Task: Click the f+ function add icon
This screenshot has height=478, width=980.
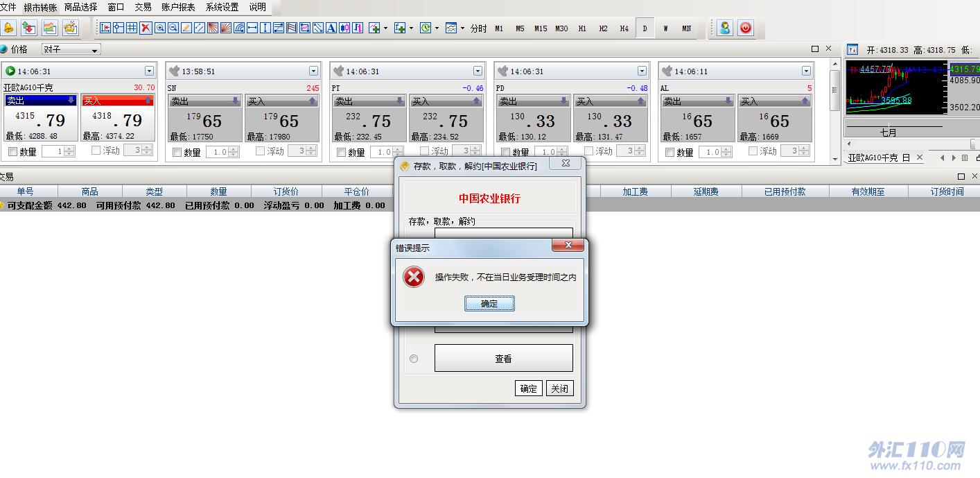Action: [x=400, y=28]
